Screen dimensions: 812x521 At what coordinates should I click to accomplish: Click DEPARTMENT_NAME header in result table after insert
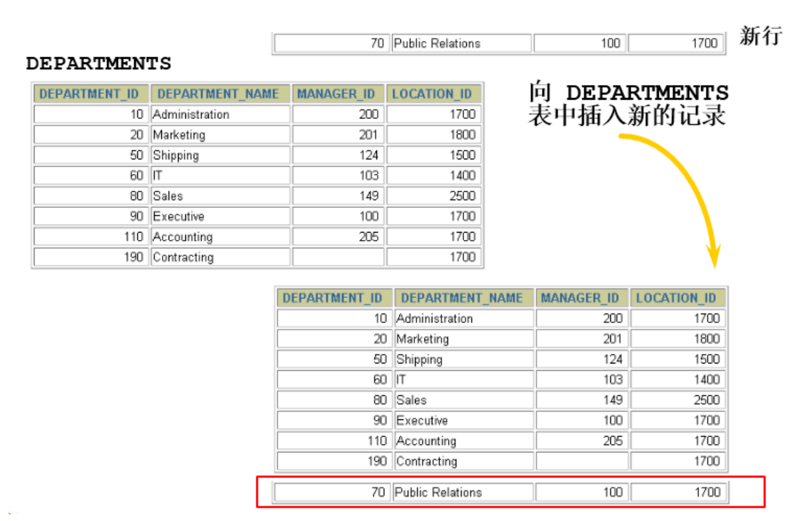pos(464,298)
